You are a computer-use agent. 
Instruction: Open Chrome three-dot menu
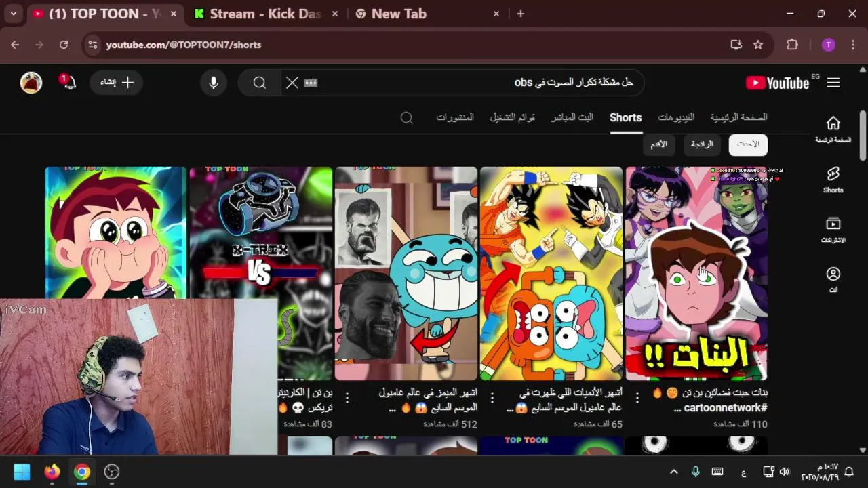click(x=854, y=45)
